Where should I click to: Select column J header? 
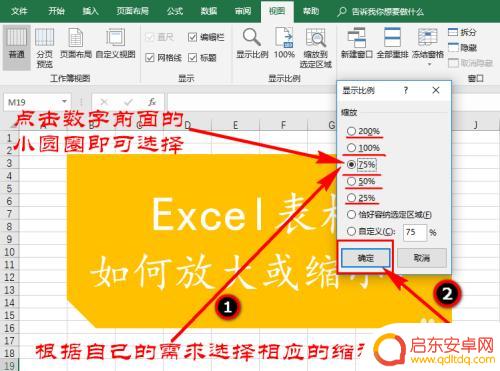click(x=475, y=125)
